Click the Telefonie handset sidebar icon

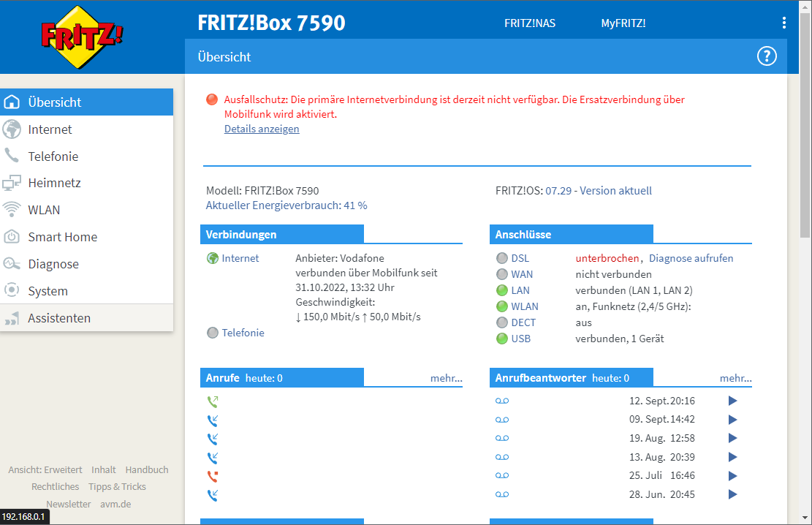click(12, 156)
